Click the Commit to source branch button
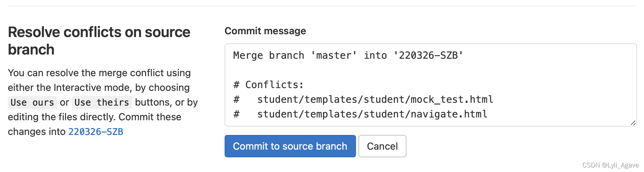The height and width of the screenshot is (172, 644). tap(290, 146)
